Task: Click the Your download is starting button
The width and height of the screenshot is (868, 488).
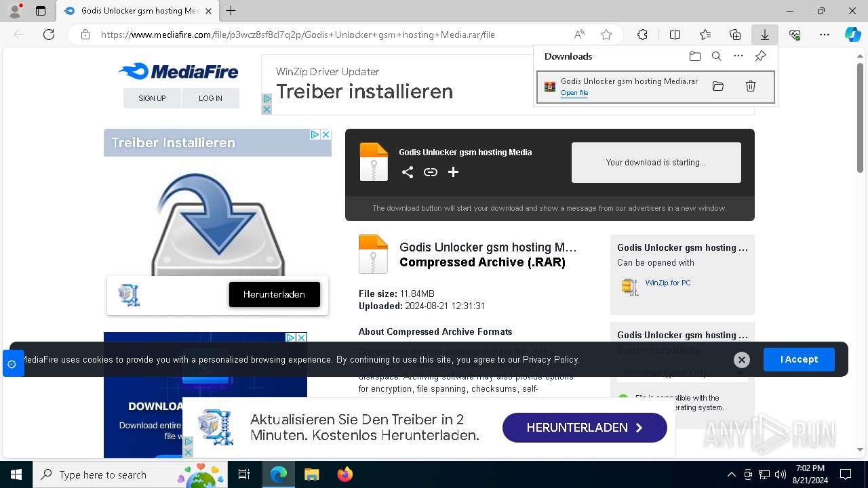Action: click(x=656, y=163)
